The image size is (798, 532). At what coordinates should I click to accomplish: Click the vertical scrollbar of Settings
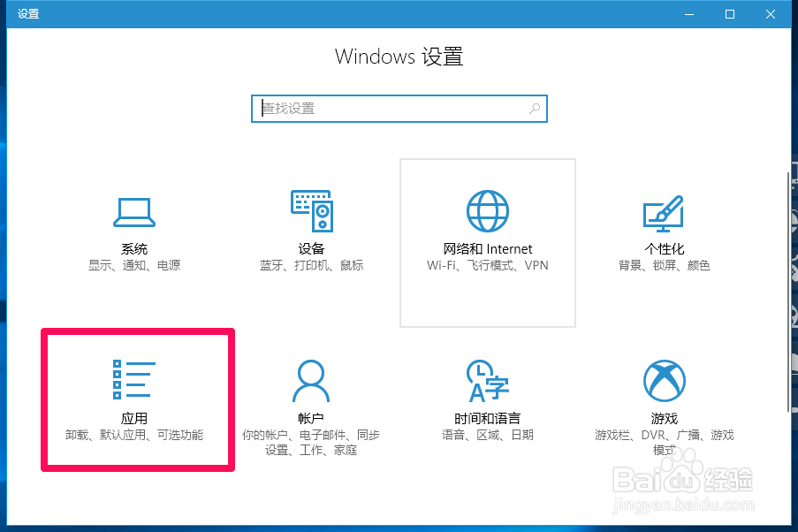click(x=788, y=292)
